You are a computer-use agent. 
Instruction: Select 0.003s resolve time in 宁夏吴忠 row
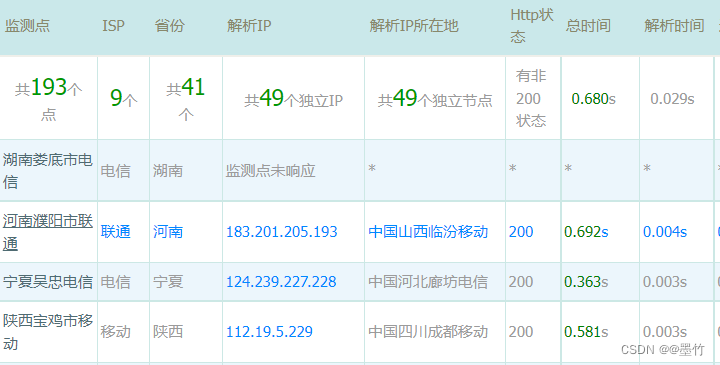pyautogui.click(x=665, y=282)
